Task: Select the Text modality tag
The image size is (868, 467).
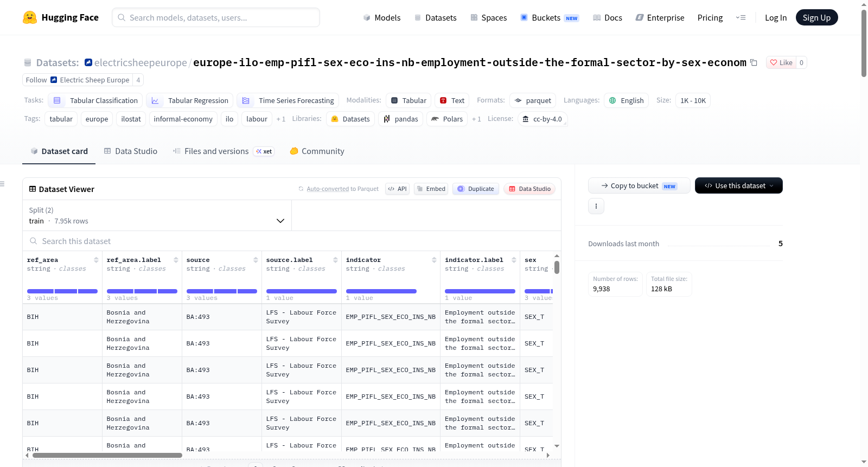Action: pos(452,100)
